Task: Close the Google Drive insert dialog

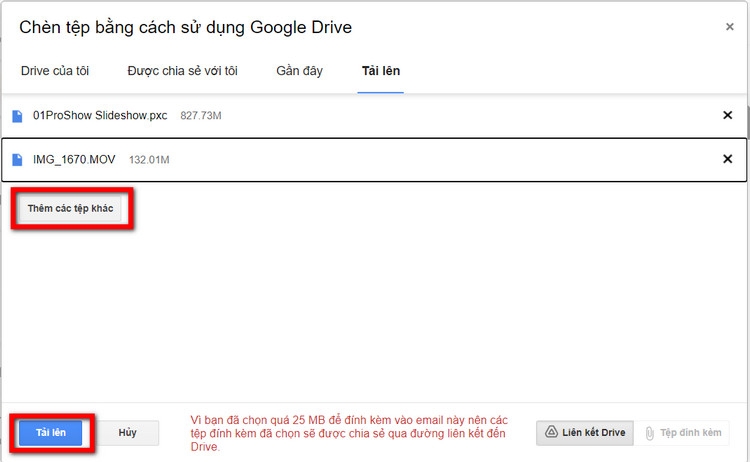Action: click(x=729, y=27)
